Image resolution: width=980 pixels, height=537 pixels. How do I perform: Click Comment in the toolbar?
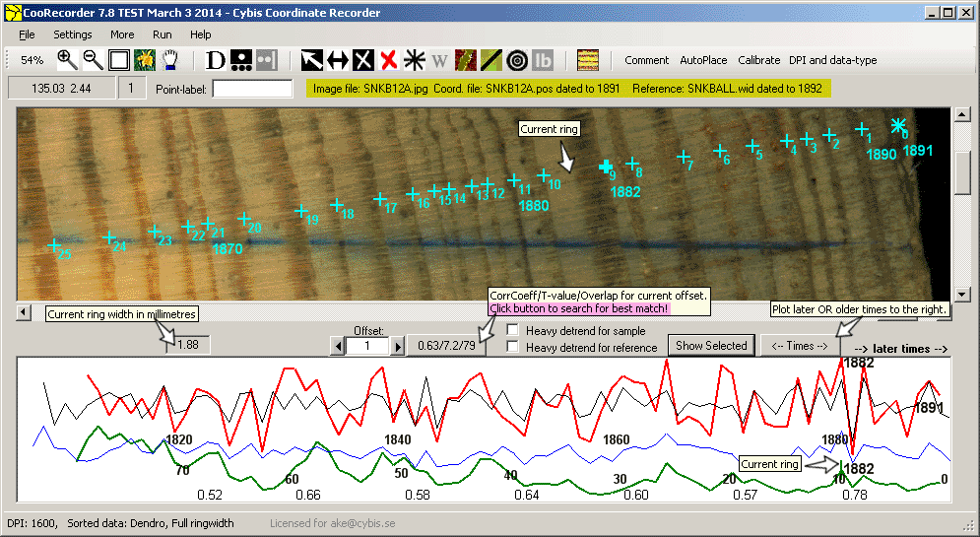tap(647, 60)
